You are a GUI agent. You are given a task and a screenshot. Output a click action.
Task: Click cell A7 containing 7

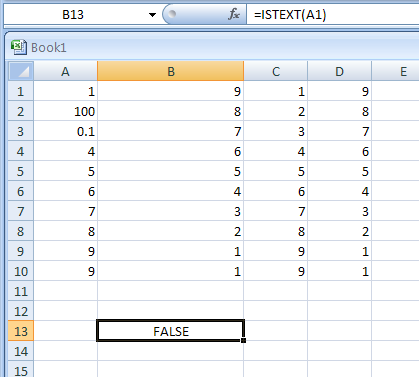click(x=66, y=211)
